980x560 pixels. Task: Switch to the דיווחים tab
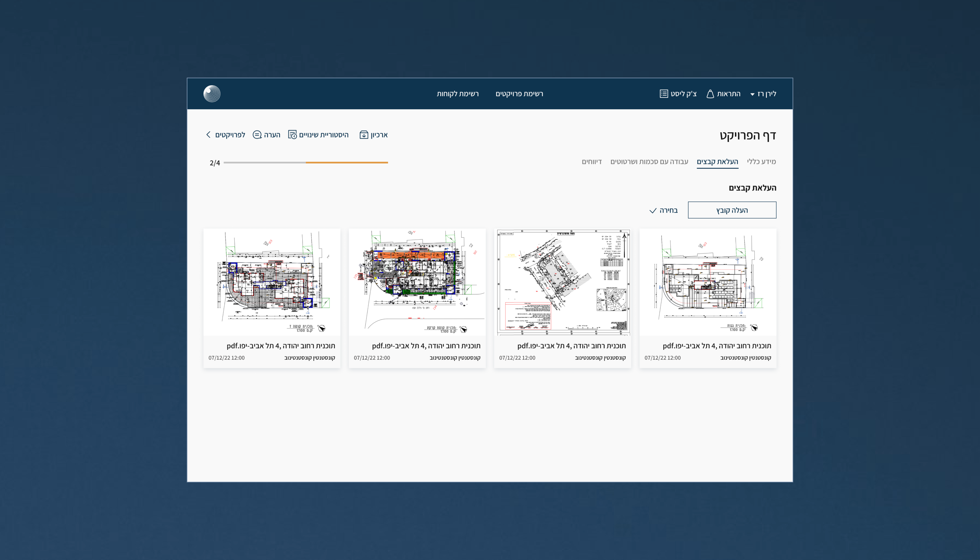(592, 161)
